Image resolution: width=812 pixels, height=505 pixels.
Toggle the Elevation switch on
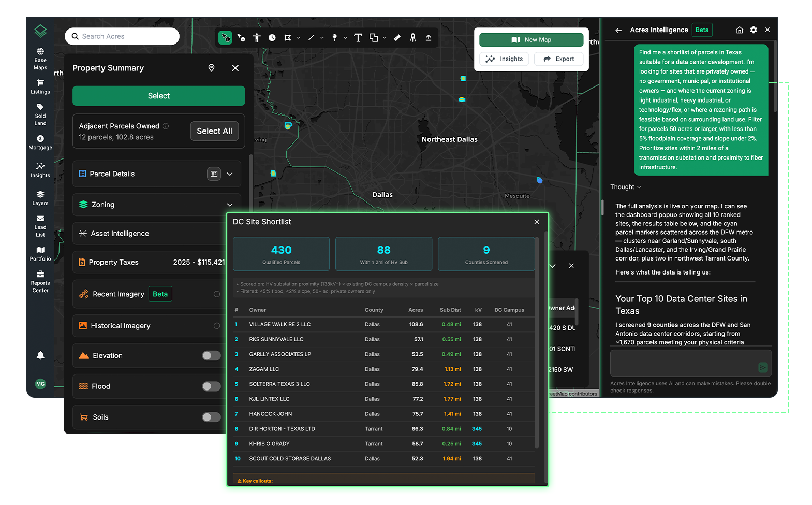(211, 356)
